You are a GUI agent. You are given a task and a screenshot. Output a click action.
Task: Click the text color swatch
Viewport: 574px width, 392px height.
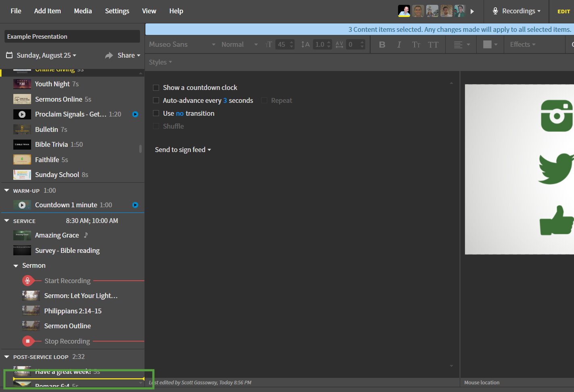point(487,44)
